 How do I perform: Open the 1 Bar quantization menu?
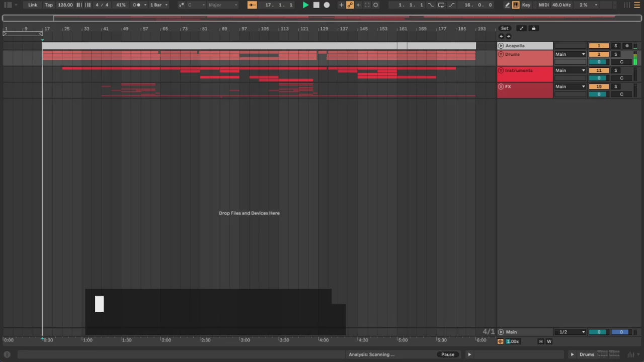pyautogui.click(x=158, y=5)
